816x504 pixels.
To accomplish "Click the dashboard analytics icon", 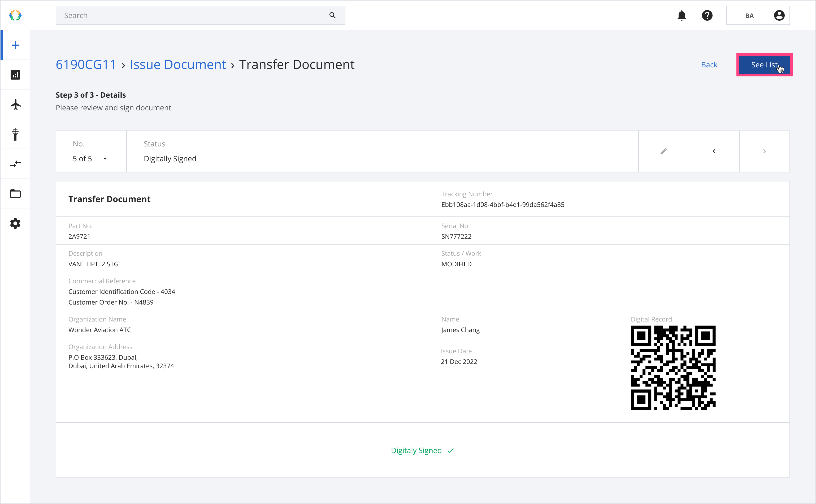I will tap(16, 75).
